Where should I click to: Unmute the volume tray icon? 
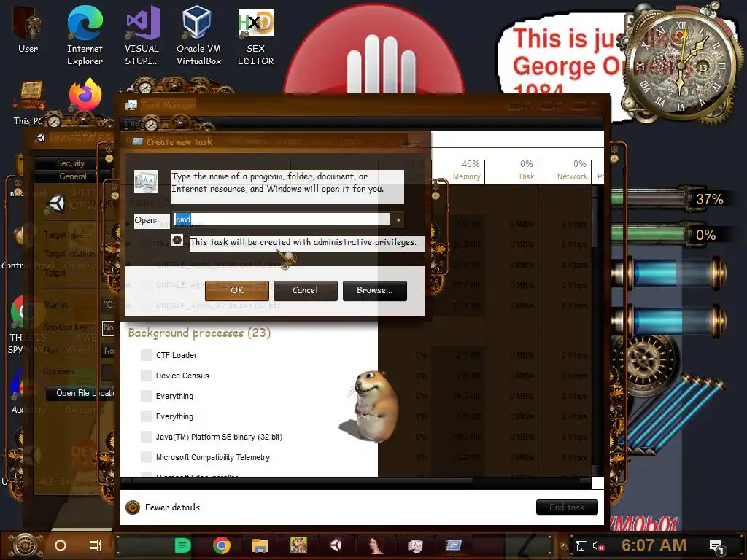click(599, 545)
